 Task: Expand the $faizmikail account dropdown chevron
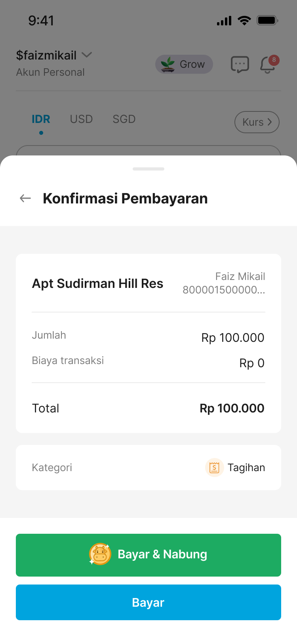coord(87,55)
